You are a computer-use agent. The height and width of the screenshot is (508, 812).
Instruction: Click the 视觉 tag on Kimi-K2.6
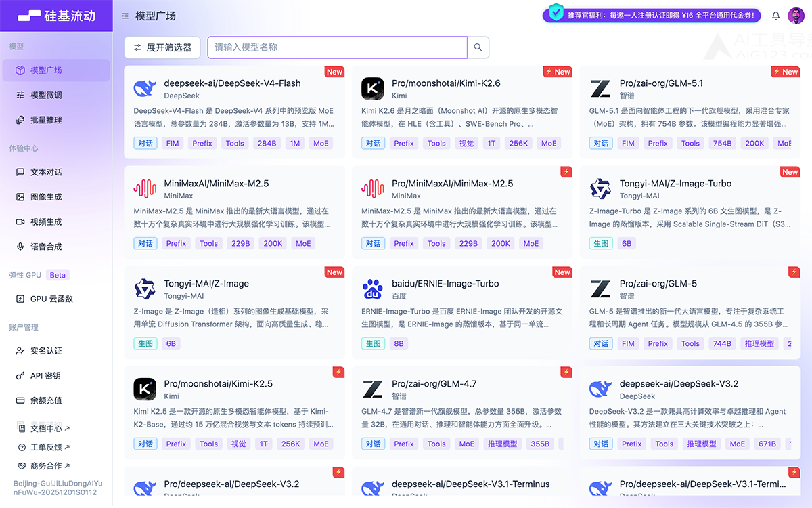click(466, 143)
